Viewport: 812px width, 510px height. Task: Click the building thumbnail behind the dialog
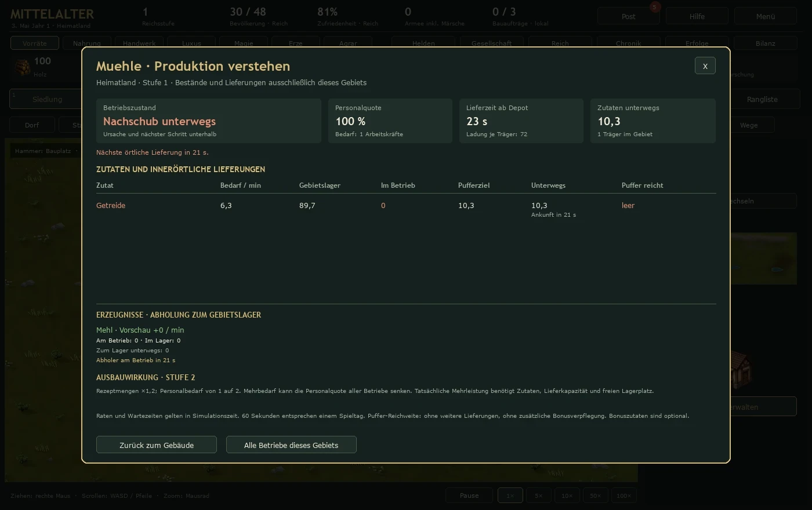[x=741, y=369]
